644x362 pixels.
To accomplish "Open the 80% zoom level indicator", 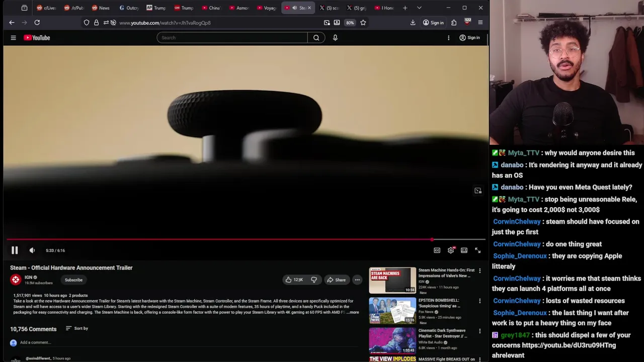I will pyautogui.click(x=350, y=23).
